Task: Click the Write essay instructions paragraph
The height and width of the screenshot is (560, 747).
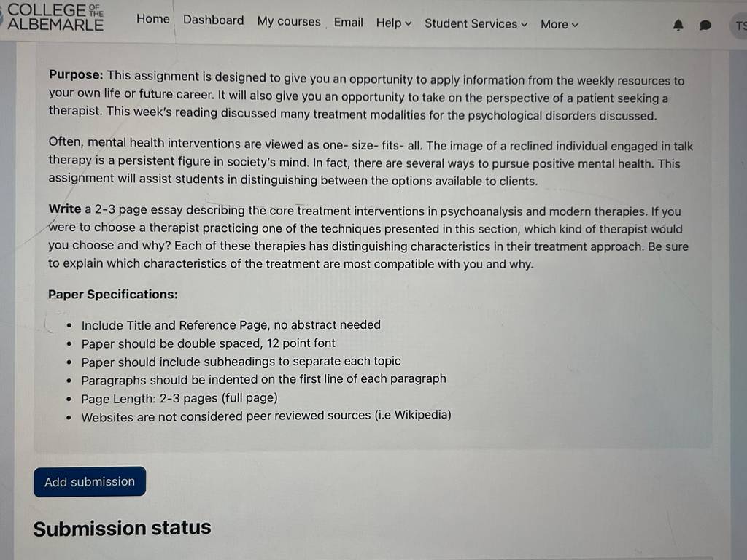Action: [368, 237]
